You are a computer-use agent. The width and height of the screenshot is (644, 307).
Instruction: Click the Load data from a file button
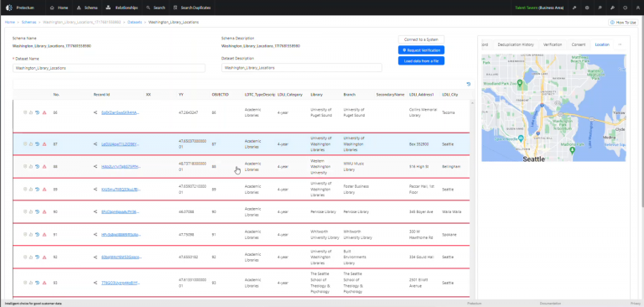coord(422,61)
